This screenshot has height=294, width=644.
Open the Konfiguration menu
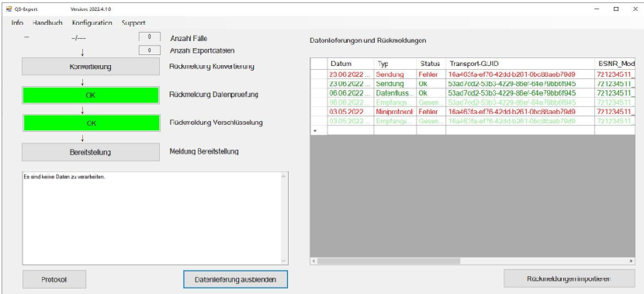(x=92, y=23)
